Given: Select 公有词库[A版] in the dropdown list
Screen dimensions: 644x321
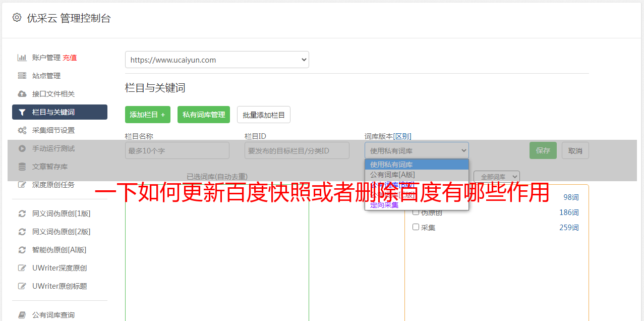Looking at the screenshot, I should click(417, 175).
